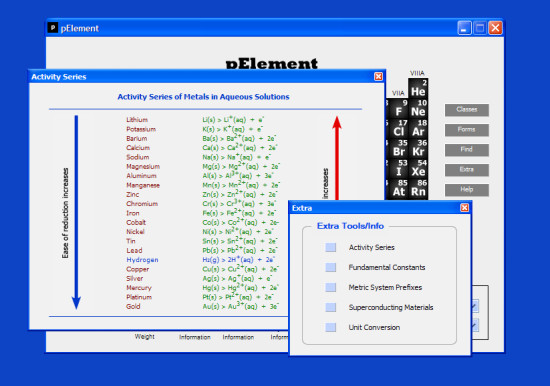Close the Activity Series window
550x386 pixels.
(378, 76)
